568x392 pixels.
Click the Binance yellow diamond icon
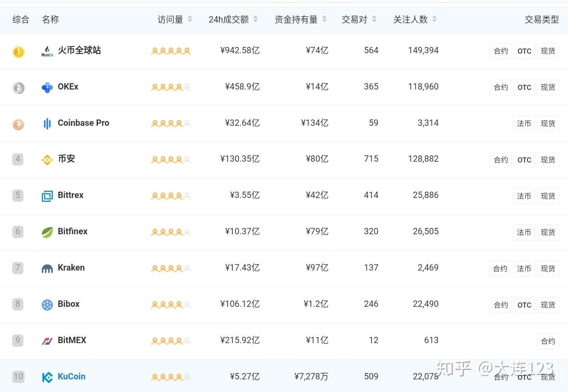(47, 159)
